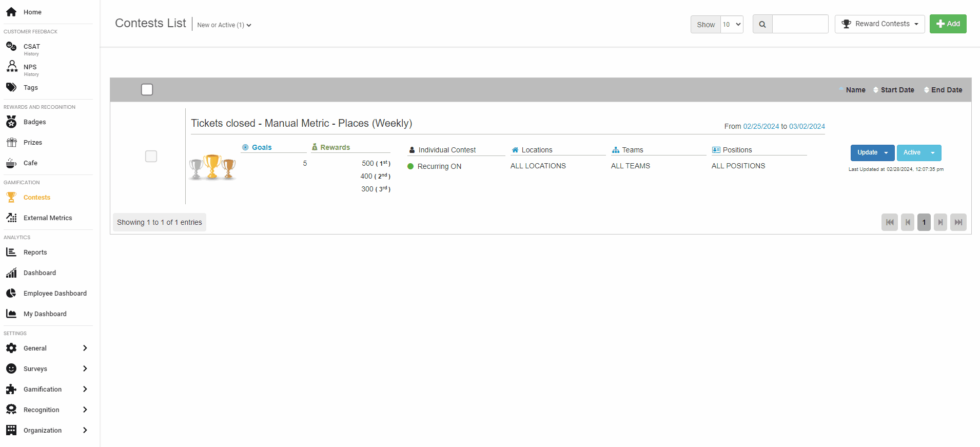Viewport: 980px width, 447px height.
Task: Open the Show entries count dropdown
Action: pyautogui.click(x=732, y=24)
